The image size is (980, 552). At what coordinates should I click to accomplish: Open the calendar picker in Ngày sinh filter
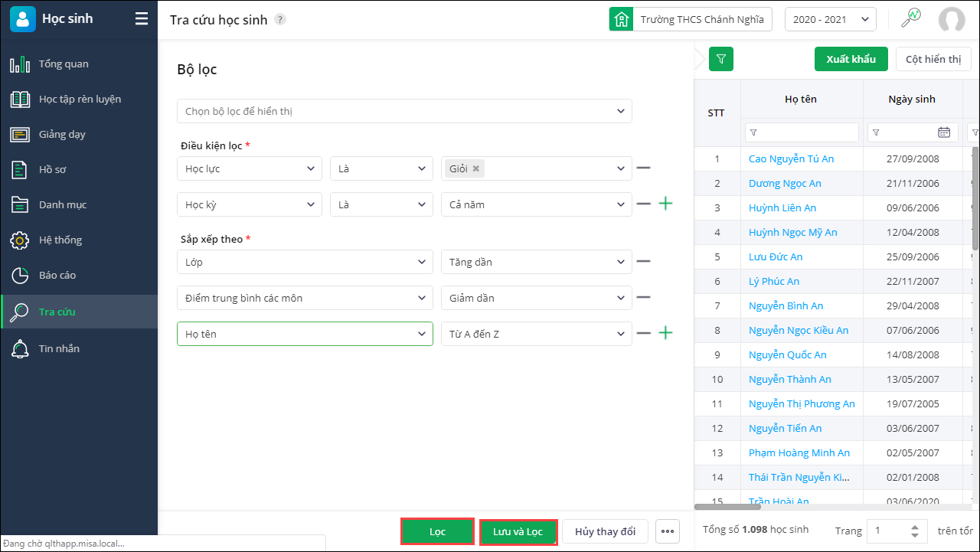(x=944, y=132)
